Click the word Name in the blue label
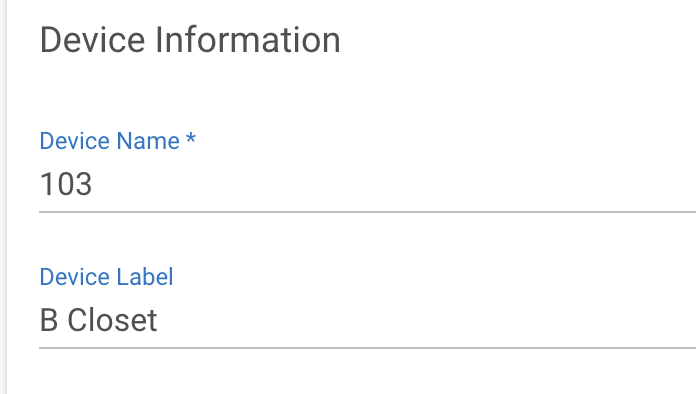This screenshot has width=696, height=394. (148, 141)
